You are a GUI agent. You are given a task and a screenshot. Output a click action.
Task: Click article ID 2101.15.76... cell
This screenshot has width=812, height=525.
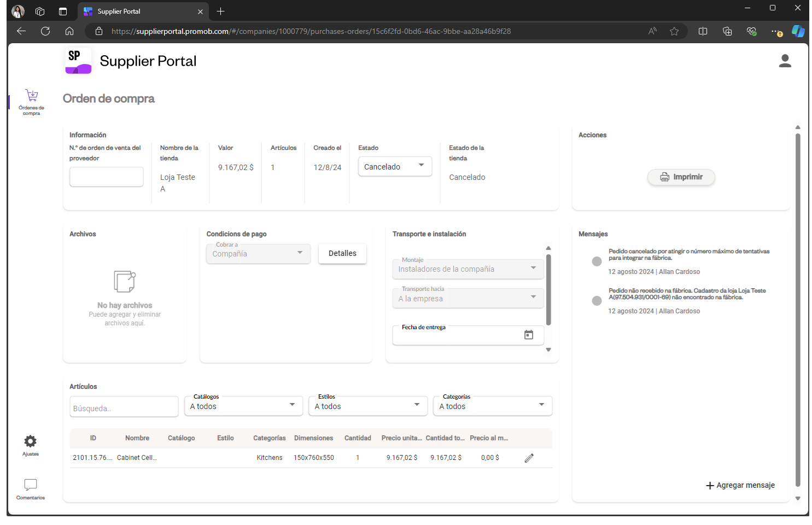[x=92, y=458]
